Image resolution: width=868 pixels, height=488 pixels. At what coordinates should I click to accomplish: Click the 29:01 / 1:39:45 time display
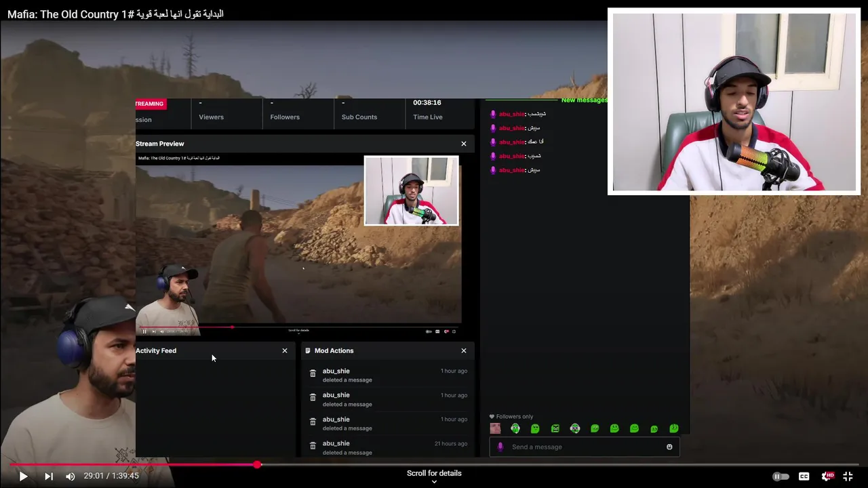[111, 476]
